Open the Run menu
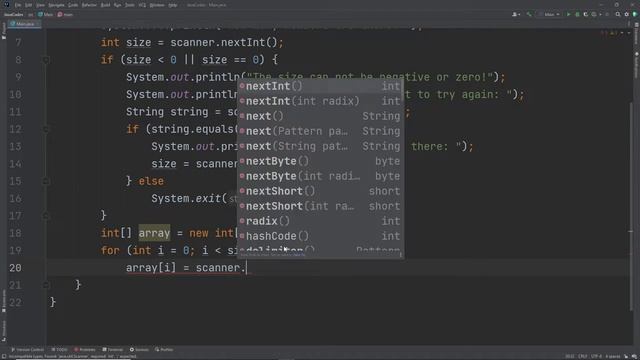640x360 pixels. pyautogui.click(x=118, y=5)
